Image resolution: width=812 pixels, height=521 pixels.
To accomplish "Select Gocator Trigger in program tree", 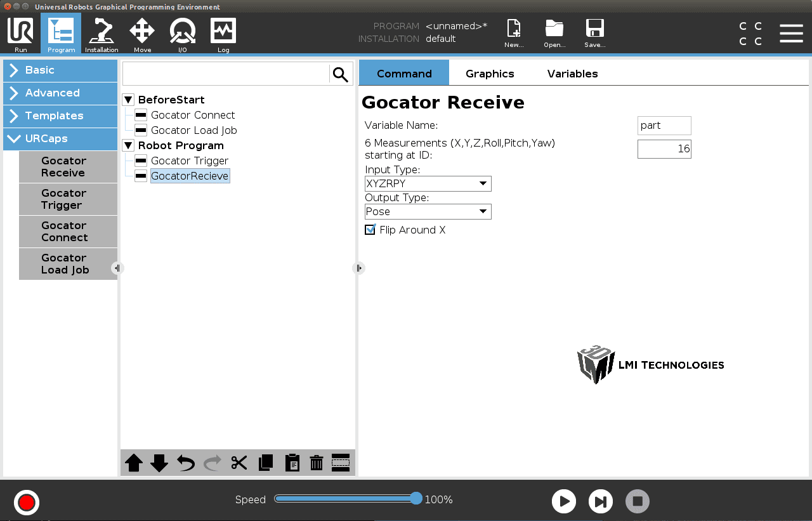I will point(190,161).
